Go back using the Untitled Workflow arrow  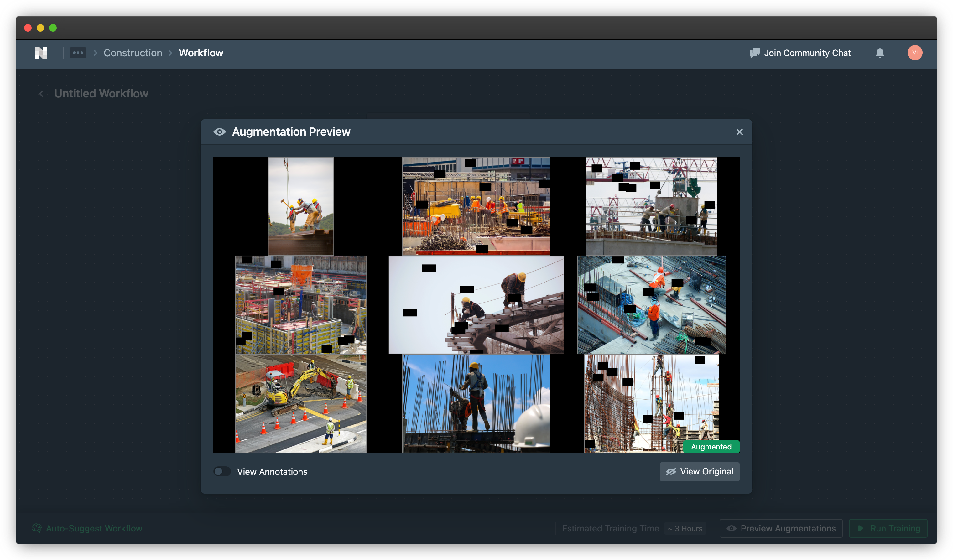(41, 93)
